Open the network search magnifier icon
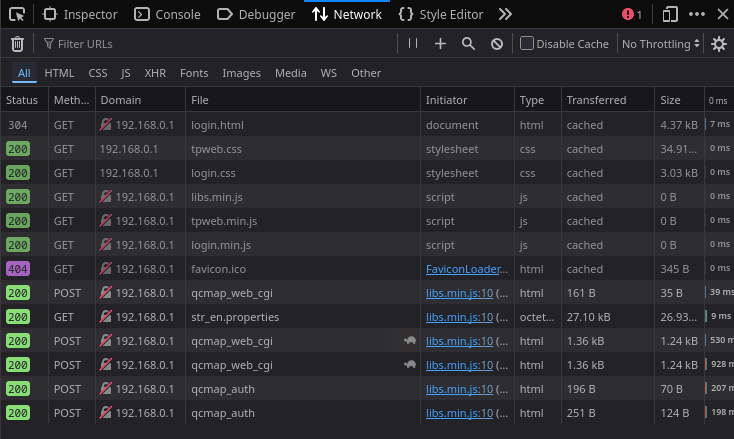The width and height of the screenshot is (734, 439). coord(468,44)
